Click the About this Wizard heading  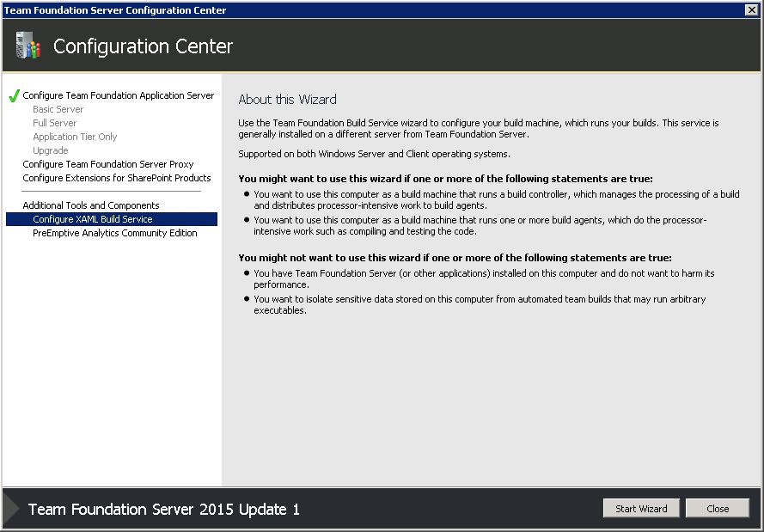click(288, 100)
